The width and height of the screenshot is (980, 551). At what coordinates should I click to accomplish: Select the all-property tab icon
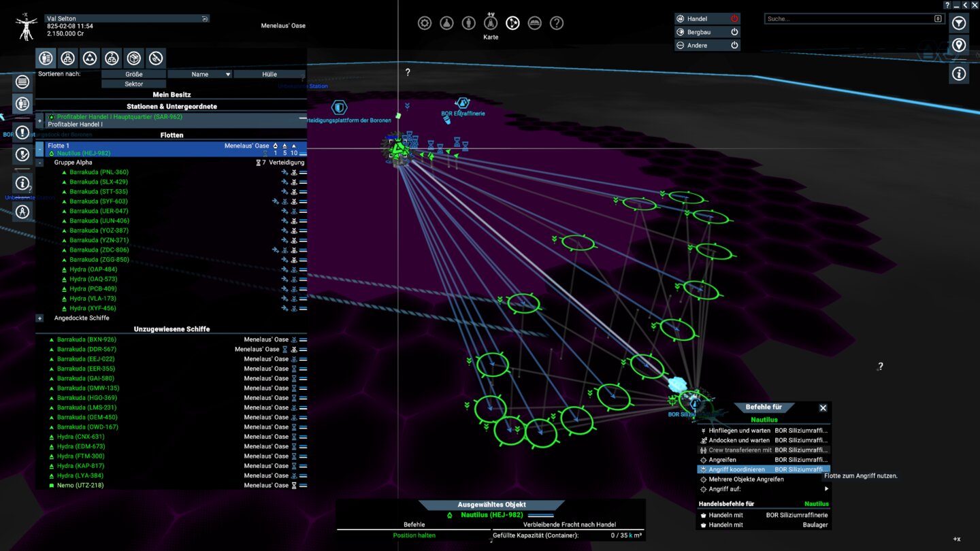tap(46, 59)
